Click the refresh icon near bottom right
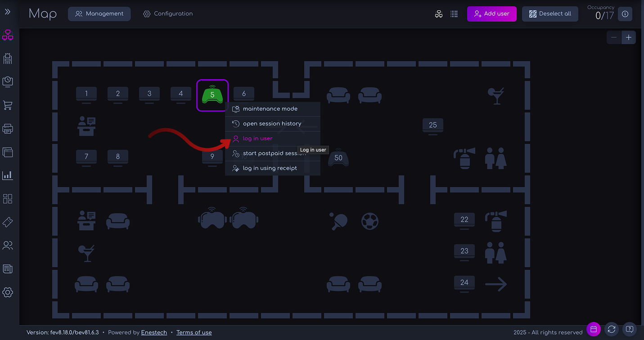The image size is (644, 340). pos(611,329)
